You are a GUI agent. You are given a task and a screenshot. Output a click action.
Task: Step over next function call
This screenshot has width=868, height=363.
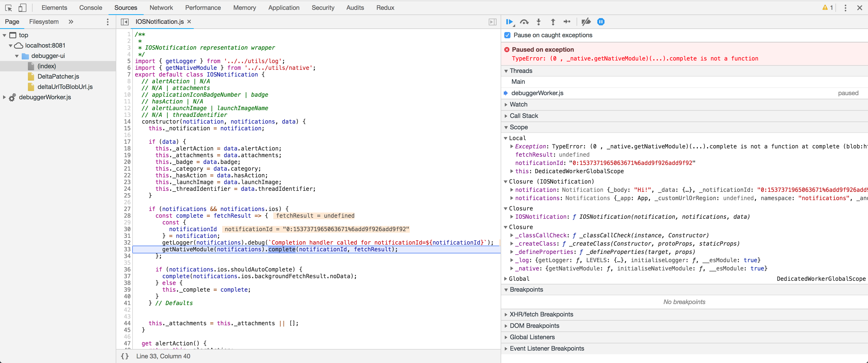[524, 22]
